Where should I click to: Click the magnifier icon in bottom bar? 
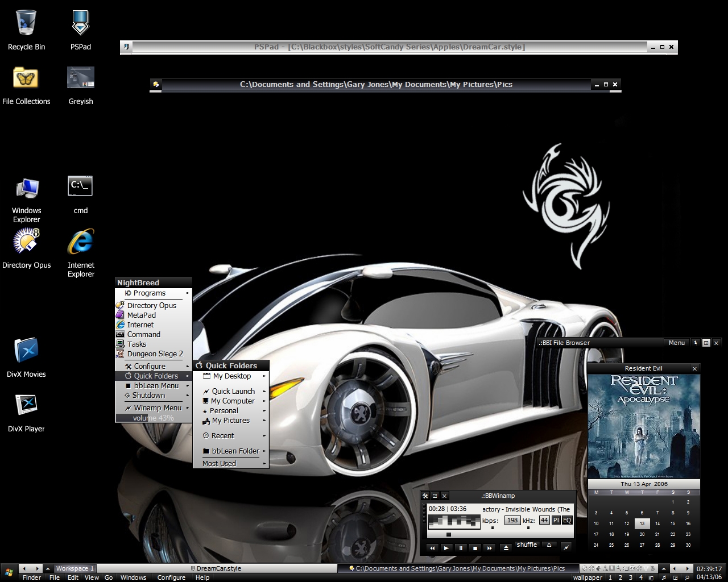(687, 577)
